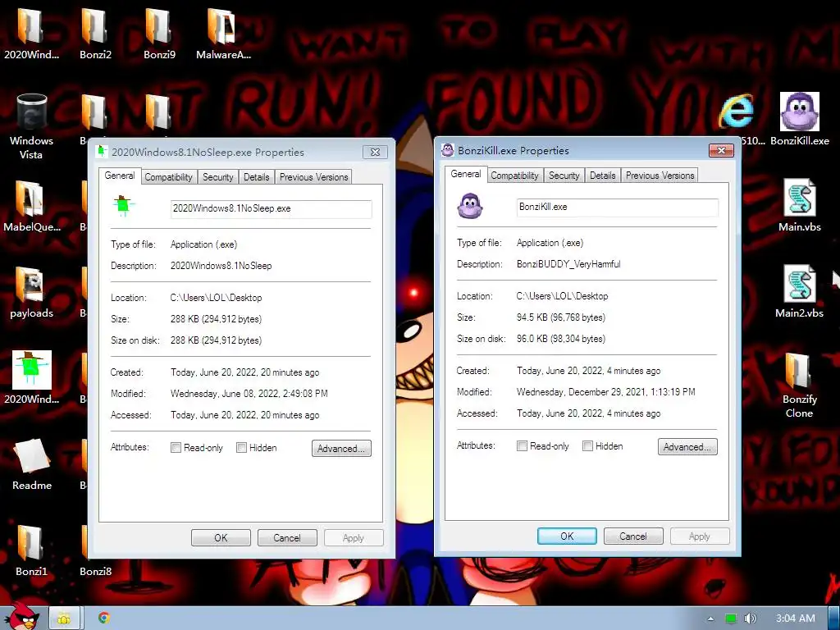The width and height of the screenshot is (840, 630).
Task: Open Compatibility tab in 2020Windows8.1NoSleep Properties
Action: click(168, 177)
